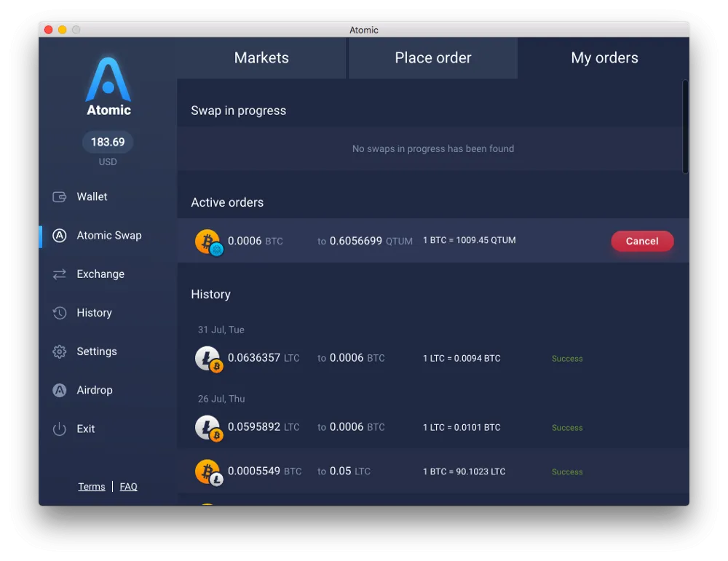The image size is (728, 561).
Task: Click Success status of 31 Jul swap
Action: [x=567, y=359]
